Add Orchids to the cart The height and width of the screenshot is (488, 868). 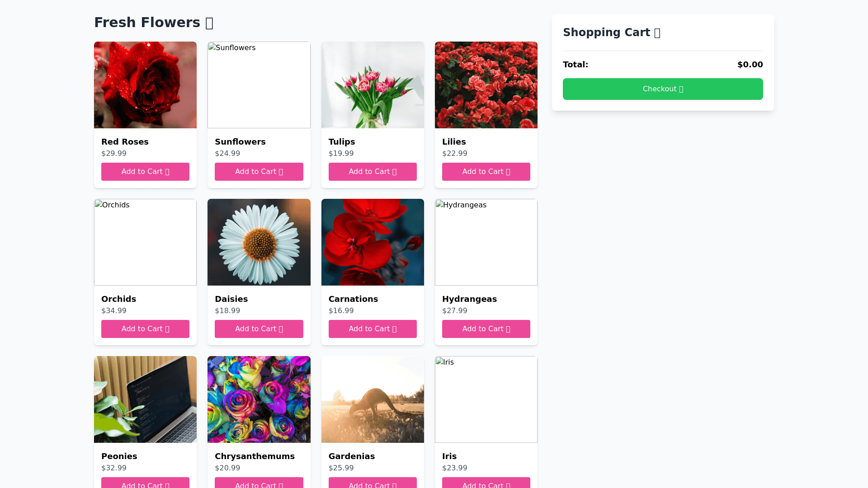[145, 329]
